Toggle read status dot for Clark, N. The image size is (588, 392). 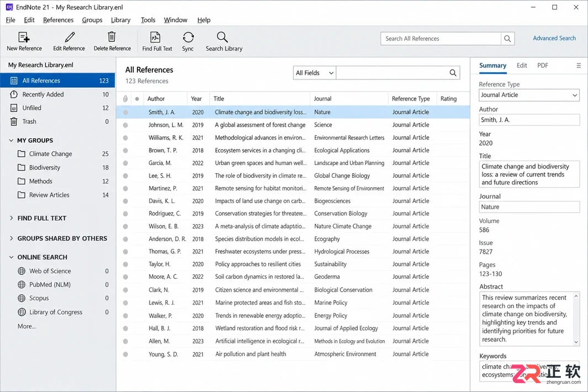point(125,290)
